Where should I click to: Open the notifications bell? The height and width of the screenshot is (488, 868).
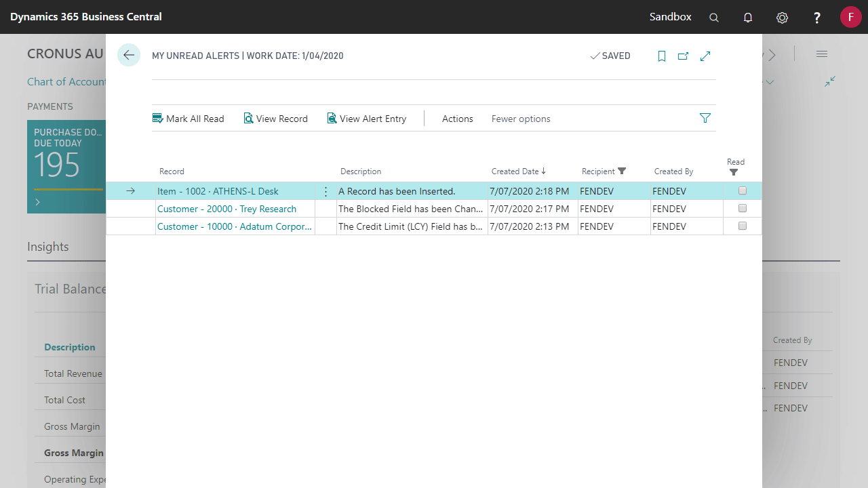pos(748,18)
